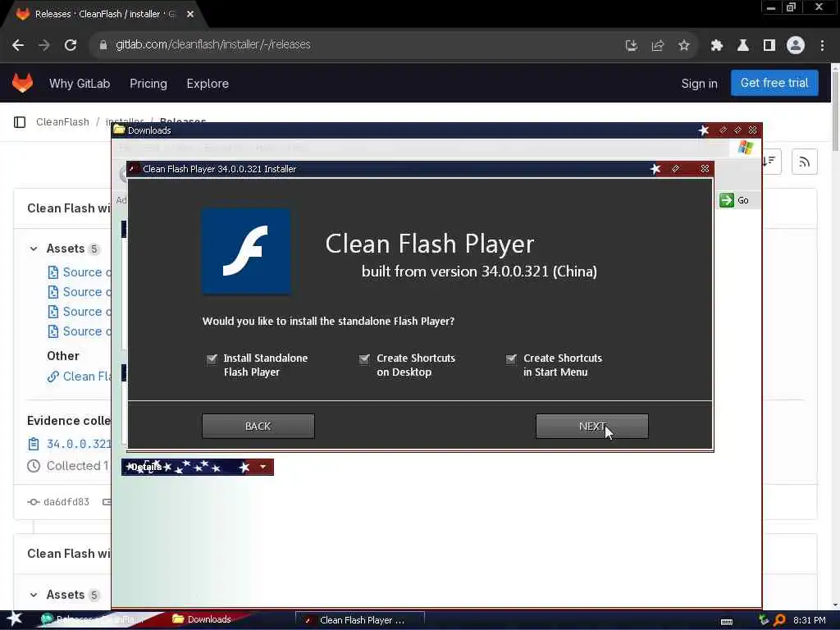
Task: Change the sort direction on Releases page
Action: (770, 162)
